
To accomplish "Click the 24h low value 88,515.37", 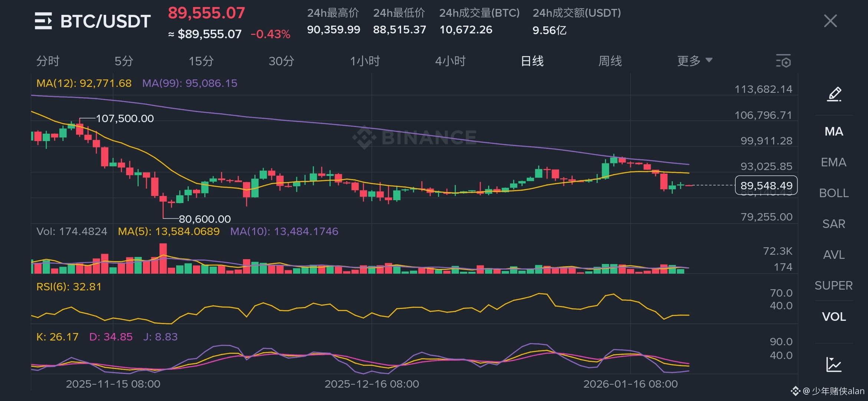I will [400, 30].
